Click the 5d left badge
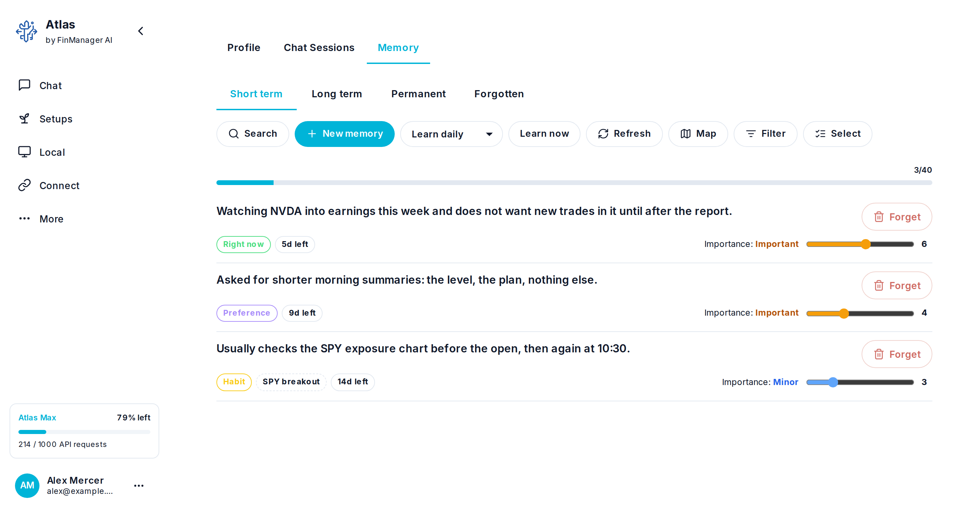Viewport: 980px width, 517px height. [x=295, y=245]
